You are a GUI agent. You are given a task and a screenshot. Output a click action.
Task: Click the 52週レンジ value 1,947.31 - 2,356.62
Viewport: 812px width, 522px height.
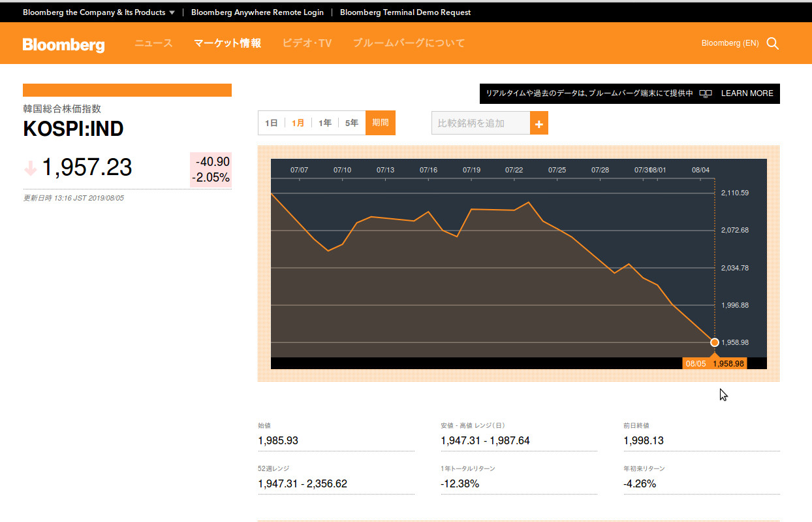[302, 483]
